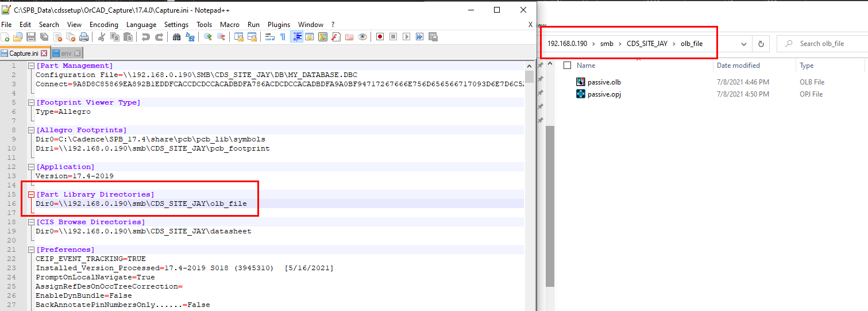Image resolution: width=868 pixels, height=311 pixels.
Task: Open the File menu
Action: tap(6, 25)
